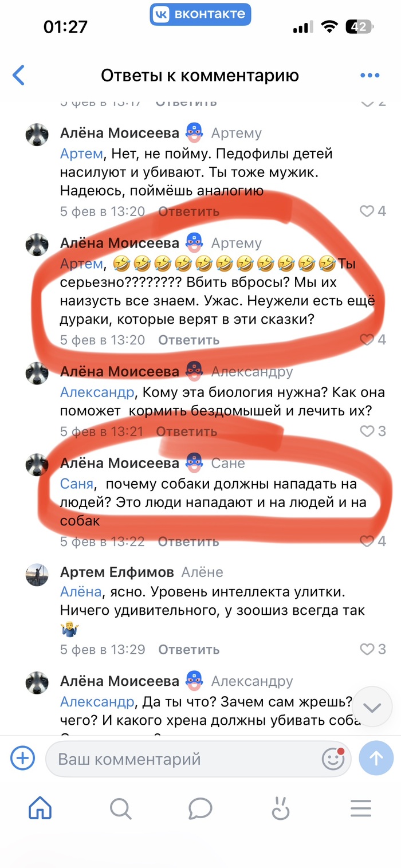401x868 pixels.
Task: Open the Clips tab icon
Action: [281, 808]
